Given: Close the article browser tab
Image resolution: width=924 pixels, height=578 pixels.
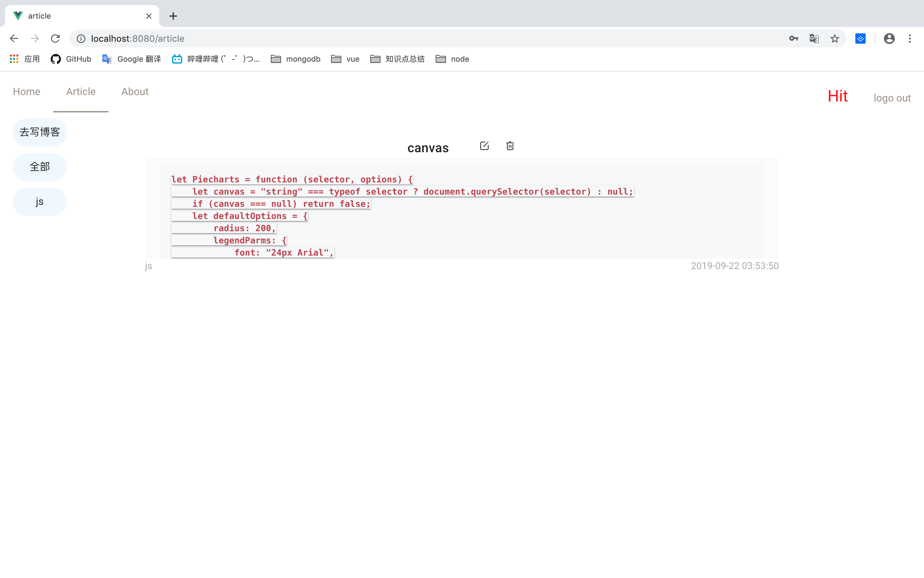Looking at the screenshot, I should [149, 16].
